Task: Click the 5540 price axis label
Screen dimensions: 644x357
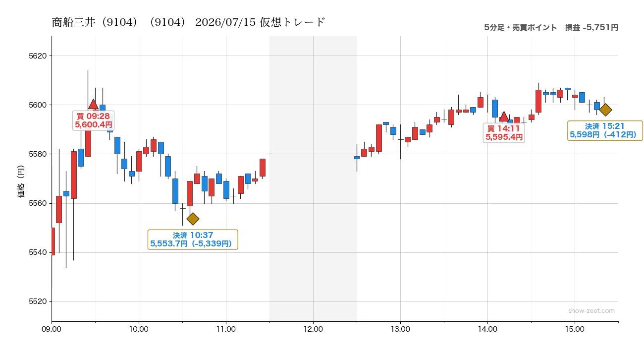Action: (x=38, y=252)
